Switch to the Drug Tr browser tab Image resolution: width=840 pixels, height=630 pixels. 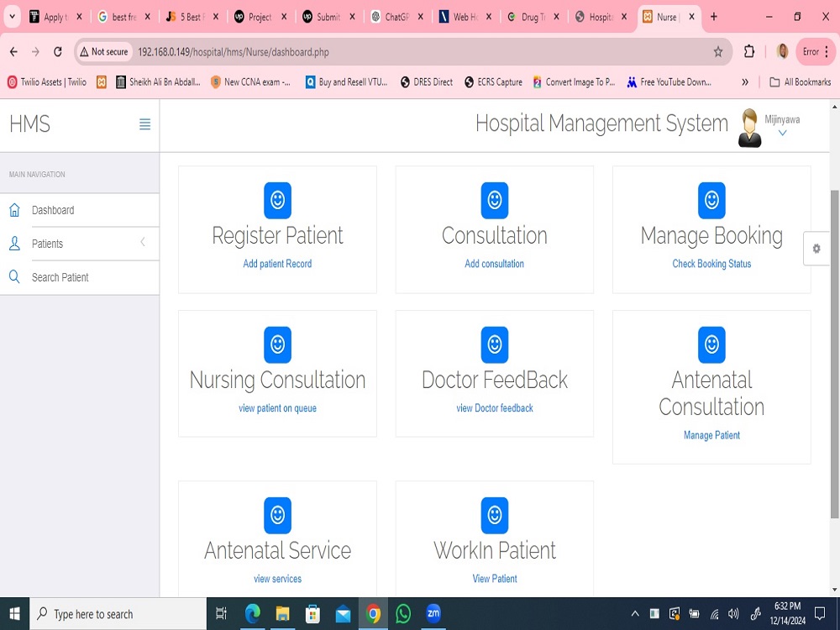(533, 17)
